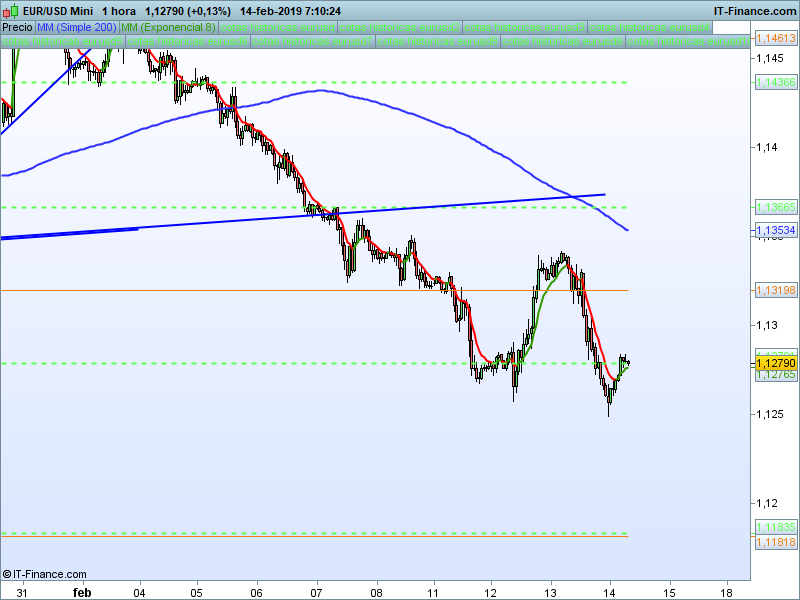Open the 'cotas historicas eurusd' tab
800x600 pixels.
(278, 27)
